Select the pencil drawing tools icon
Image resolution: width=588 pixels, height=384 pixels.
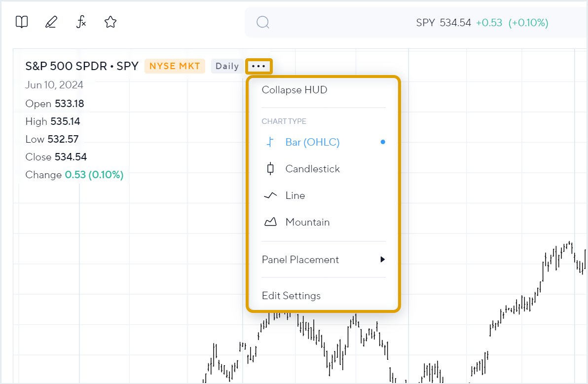[x=51, y=22]
